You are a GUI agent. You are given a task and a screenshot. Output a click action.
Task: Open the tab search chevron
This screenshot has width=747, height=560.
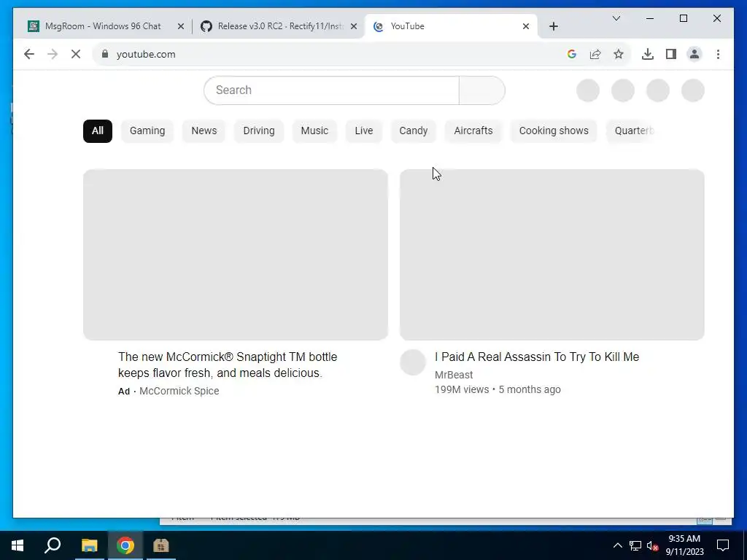point(616,18)
